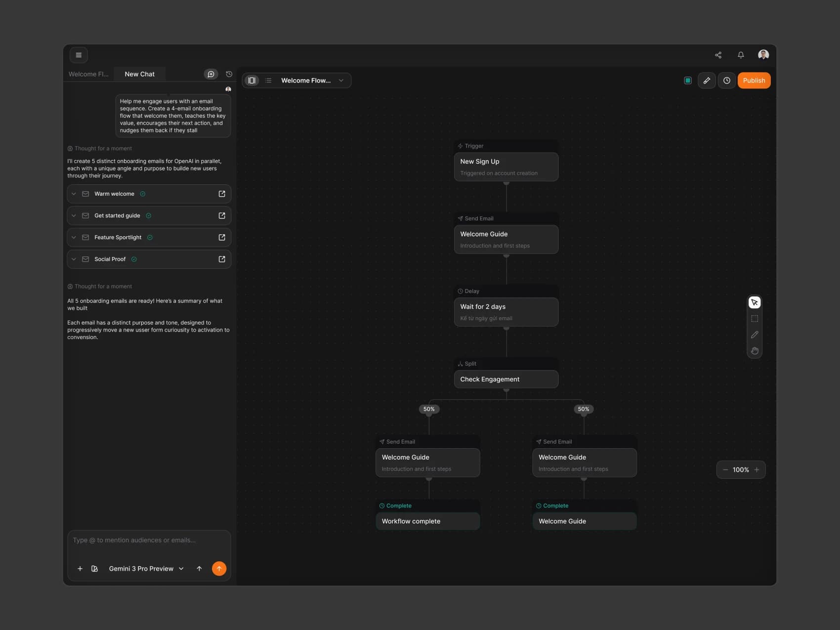Select the New Sign Up trigger node

point(506,167)
